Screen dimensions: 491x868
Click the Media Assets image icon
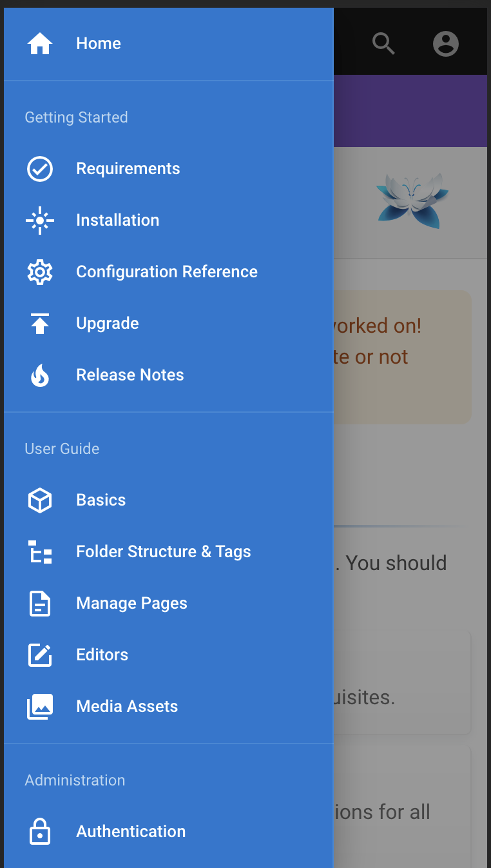coord(40,706)
